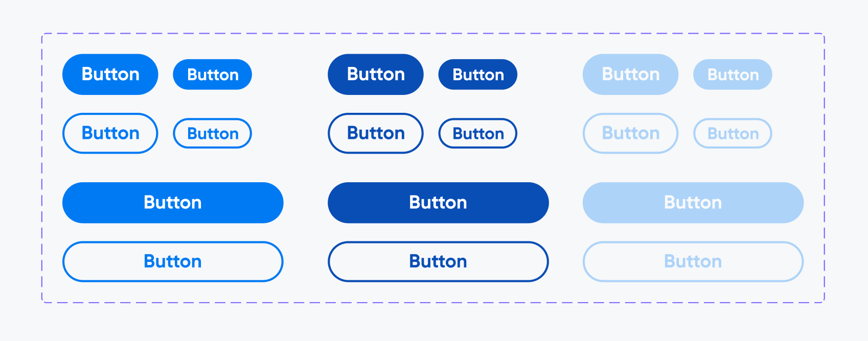Image resolution: width=868 pixels, height=341 pixels.
Task: Select the wide filled light blue disabled Button
Action: click(x=693, y=203)
